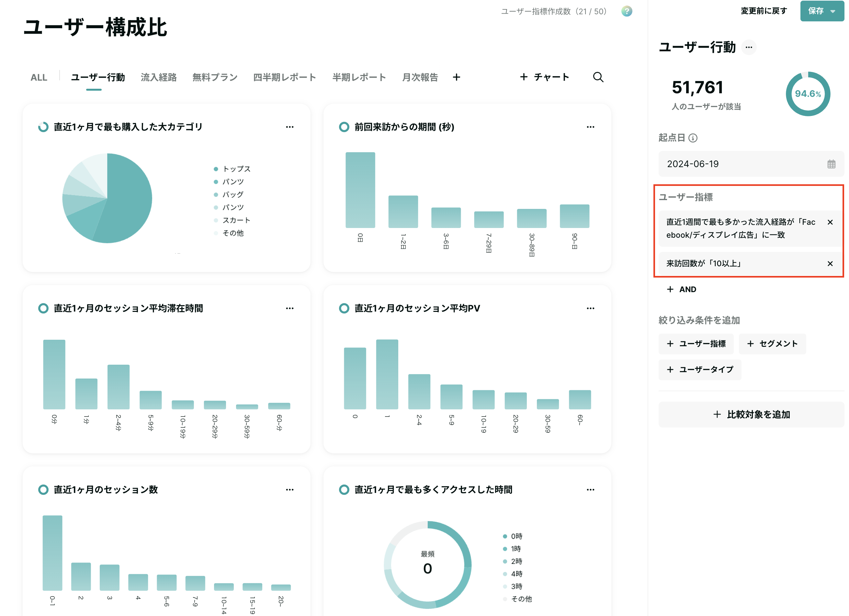Click 変更前に戻す to revert changes
849x616 pixels.
point(764,11)
